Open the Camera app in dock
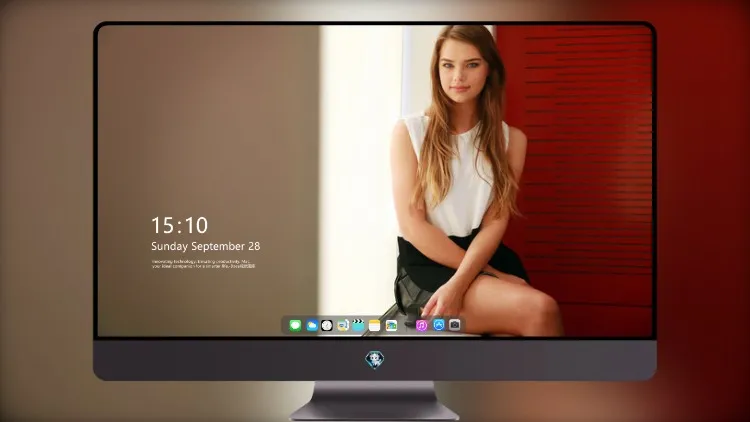Screen dimensions: 750x422 pyautogui.click(x=454, y=325)
